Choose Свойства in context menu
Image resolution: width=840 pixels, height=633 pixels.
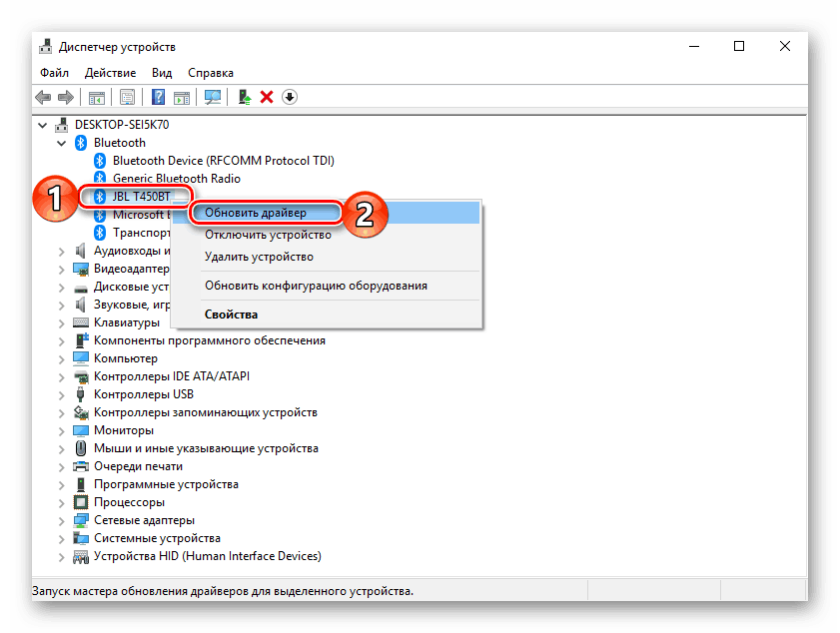pos(327,315)
